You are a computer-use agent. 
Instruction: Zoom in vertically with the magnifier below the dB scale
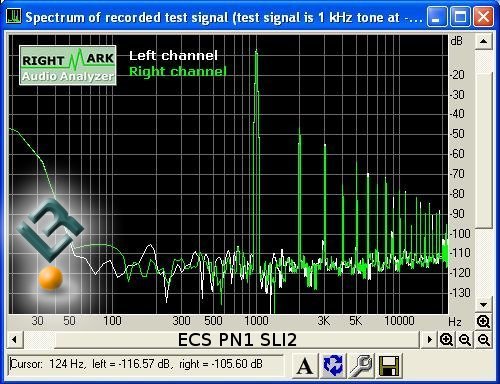pos(483,321)
